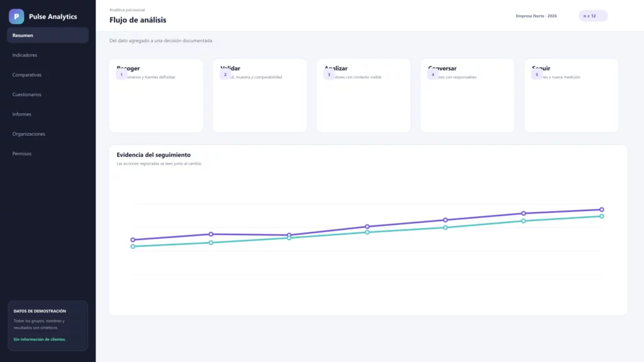Click the last teal data point on chart
Image resolution: width=644 pixels, height=362 pixels.
pyautogui.click(x=601, y=216)
